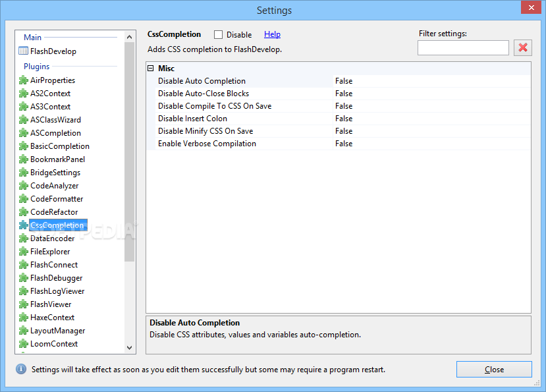Click the BridgeSettings plugin puzzle icon
546x392 pixels.
pos(23,173)
